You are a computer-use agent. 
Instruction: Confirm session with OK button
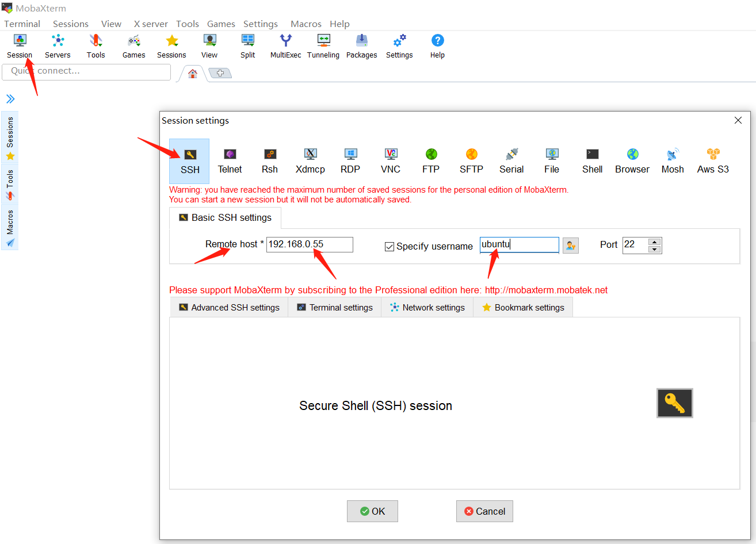click(372, 511)
